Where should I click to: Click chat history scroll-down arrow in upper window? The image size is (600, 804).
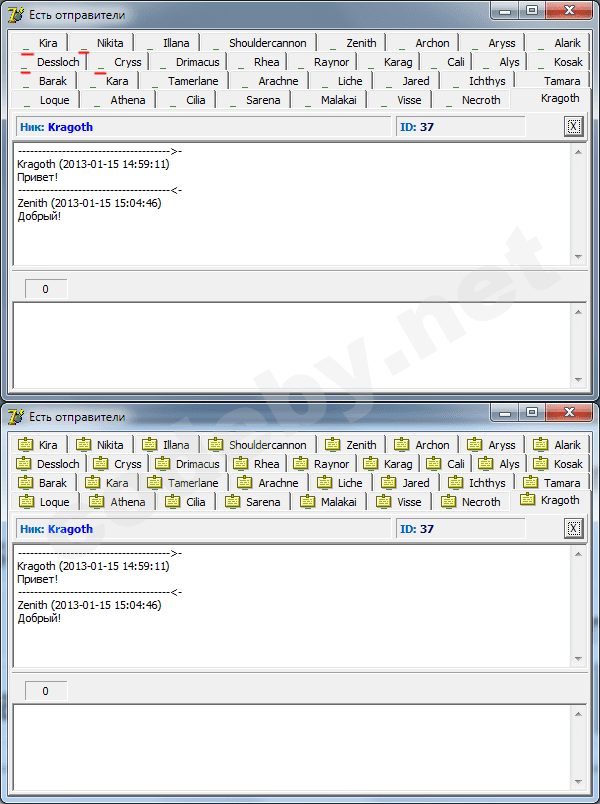pos(578,257)
